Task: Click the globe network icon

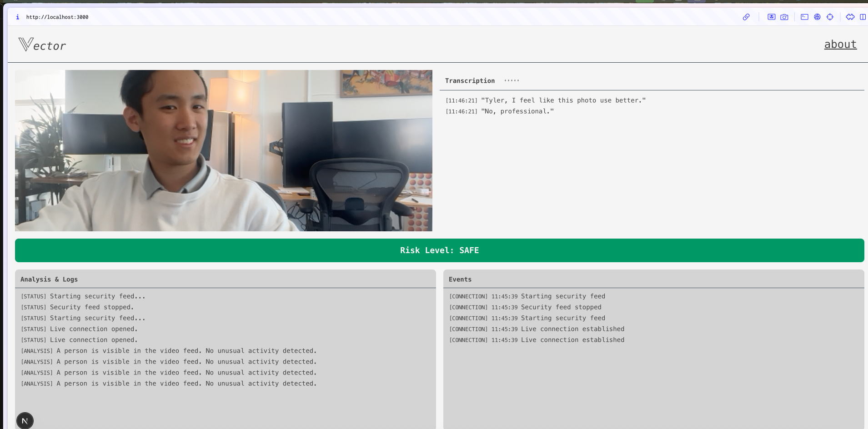Action: (817, 17)
